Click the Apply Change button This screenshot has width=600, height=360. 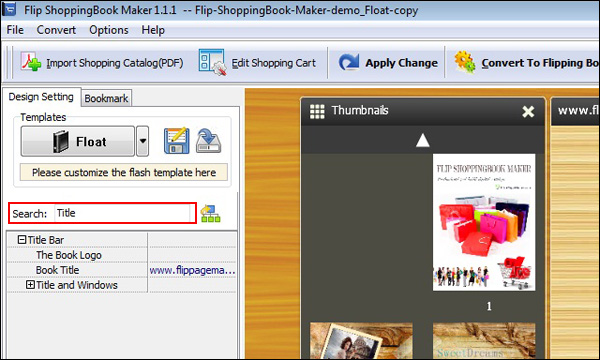pos(388,63)
